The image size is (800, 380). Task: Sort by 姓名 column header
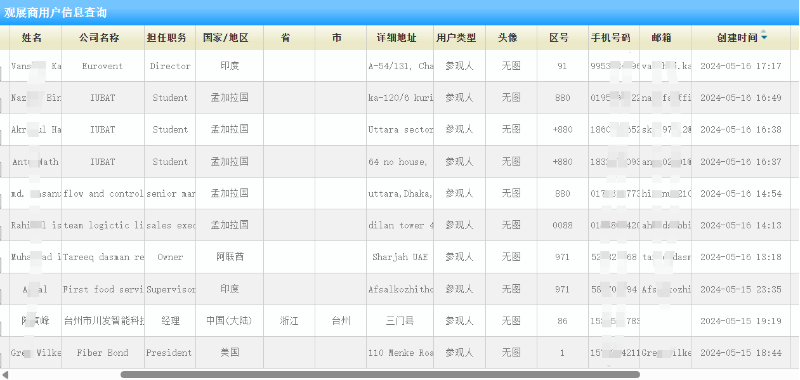coord(32,38)
